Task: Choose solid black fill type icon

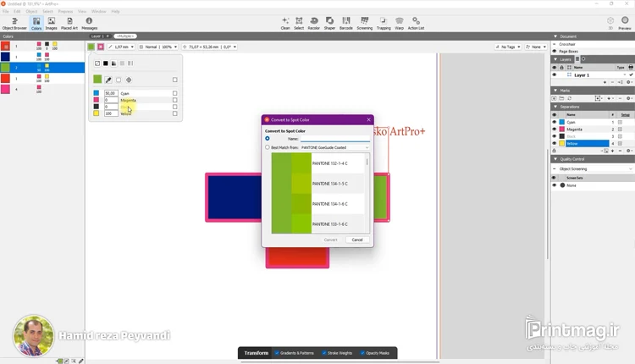Action: 106,63
